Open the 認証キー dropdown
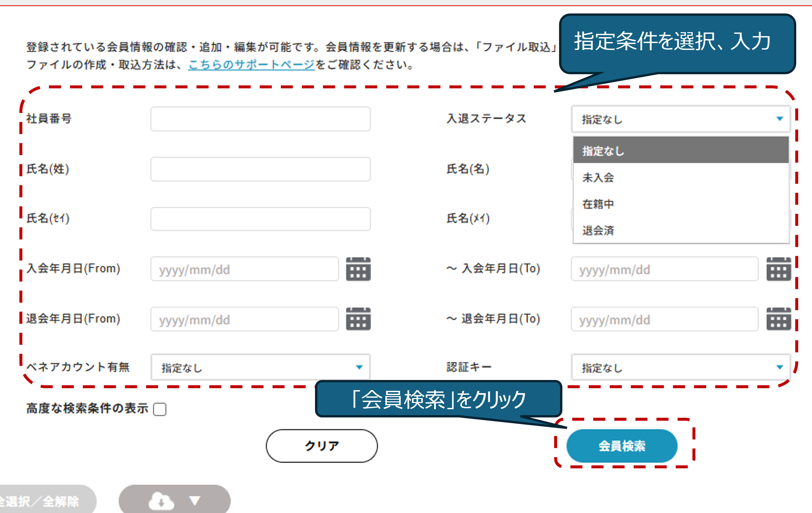 point(681,367)
